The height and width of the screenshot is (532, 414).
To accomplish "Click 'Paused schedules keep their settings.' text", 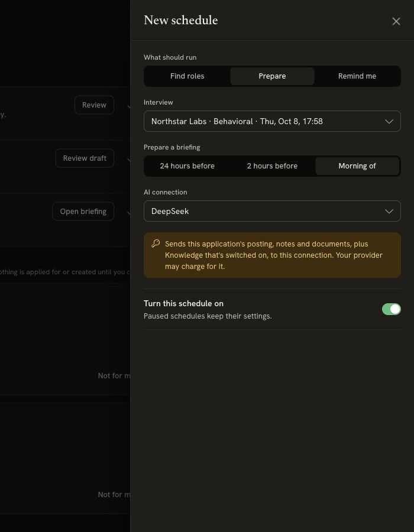I will [x=208, y=316].
